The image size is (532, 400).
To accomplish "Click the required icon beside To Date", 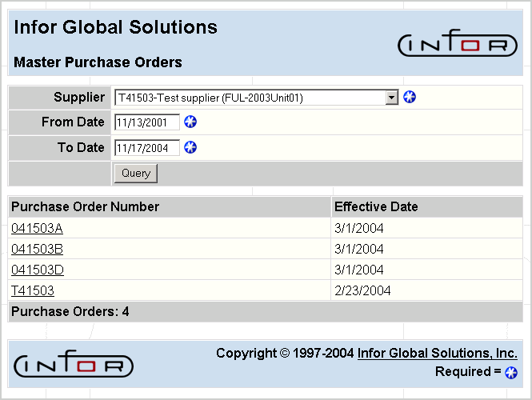I will pyautogui.click(x=190, y=148).
